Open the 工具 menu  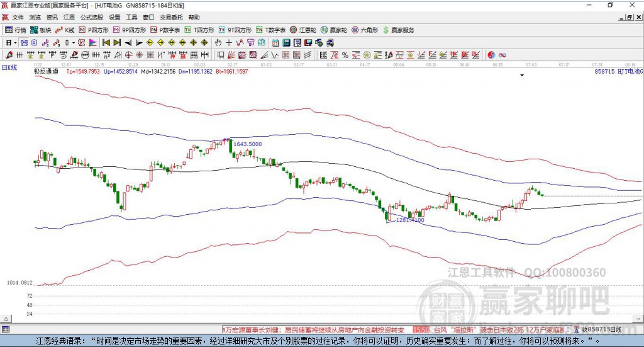tap(131, 17)
